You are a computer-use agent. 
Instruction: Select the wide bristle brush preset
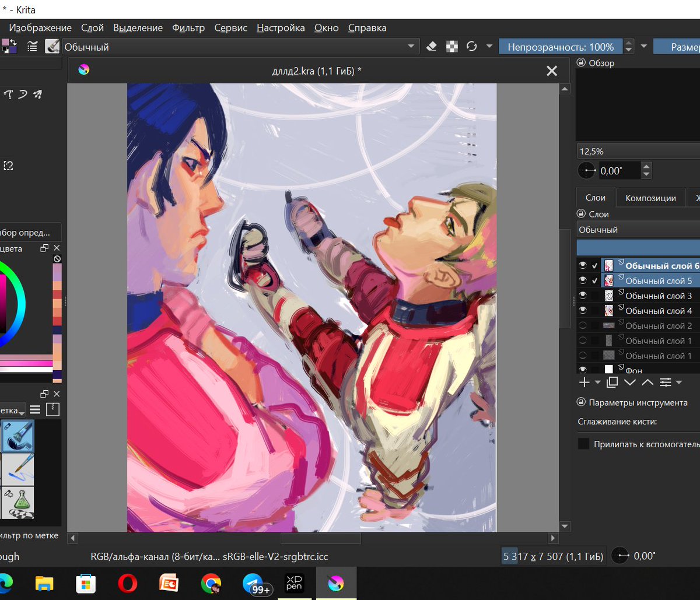(x=17, y=437)
